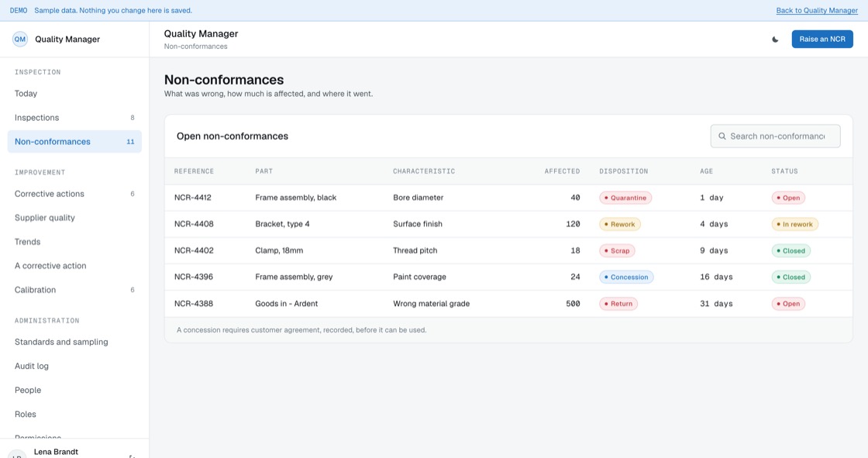Click the In rework status badge
Screen dimensions: 868x458
pyautogui.click(x=794, y=224)
